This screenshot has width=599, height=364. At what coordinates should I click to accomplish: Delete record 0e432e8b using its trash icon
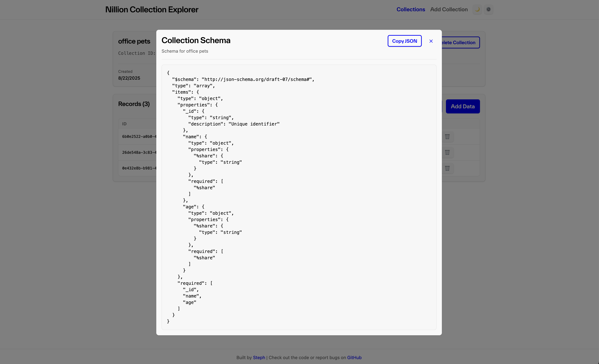point(447,168)
